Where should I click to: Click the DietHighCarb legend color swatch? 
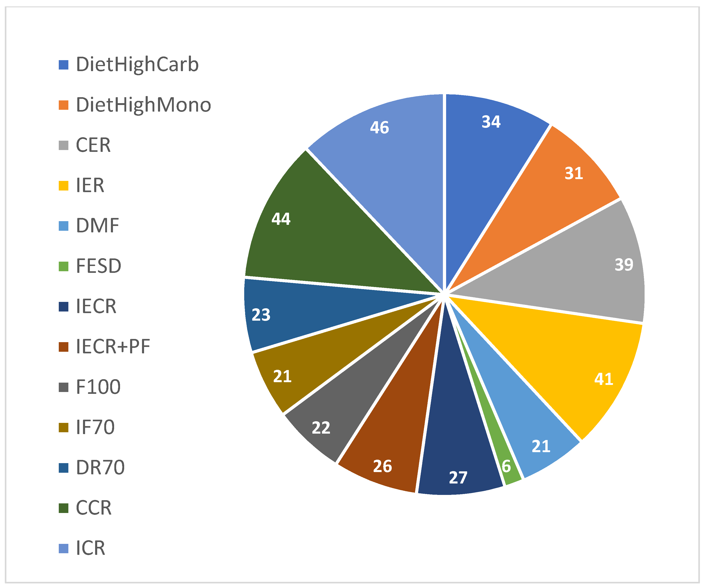[x=63, y=65]
